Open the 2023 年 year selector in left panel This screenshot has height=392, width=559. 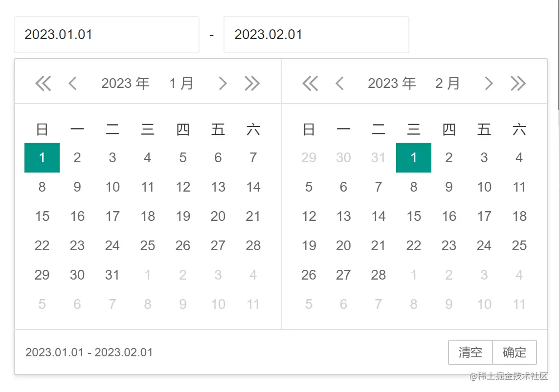point(125,84)
